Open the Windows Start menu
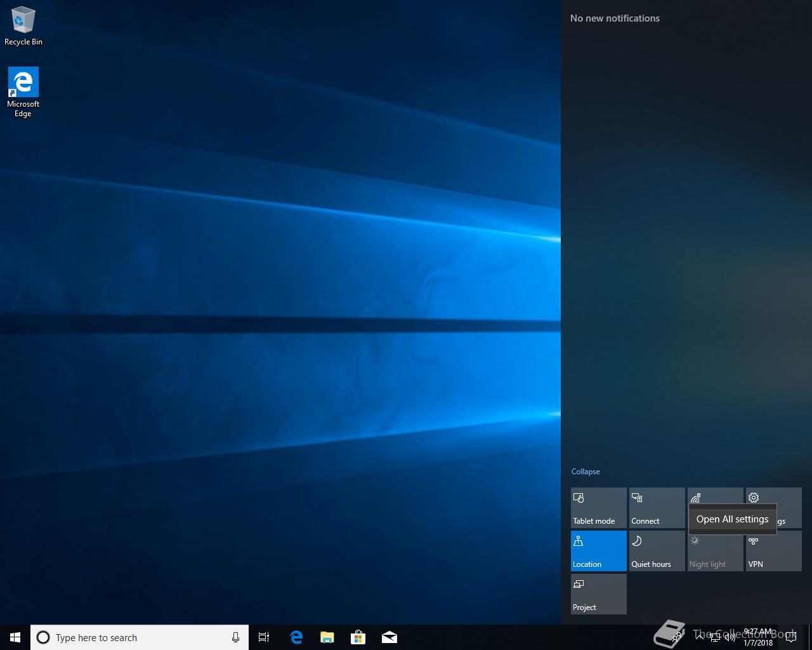Viewport: 812px width, 650px height. pyautogui.click(x=15, y=637)
